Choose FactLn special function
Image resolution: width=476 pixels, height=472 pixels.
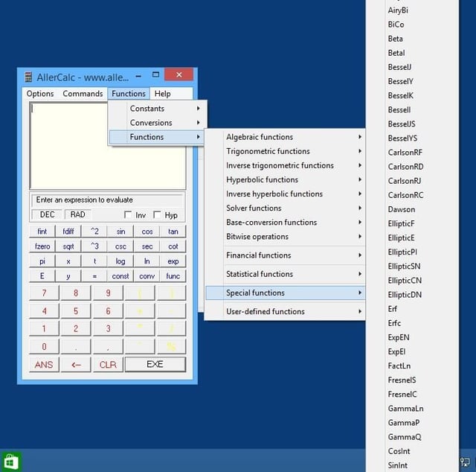pyautogui.click(x=412, y=366)
